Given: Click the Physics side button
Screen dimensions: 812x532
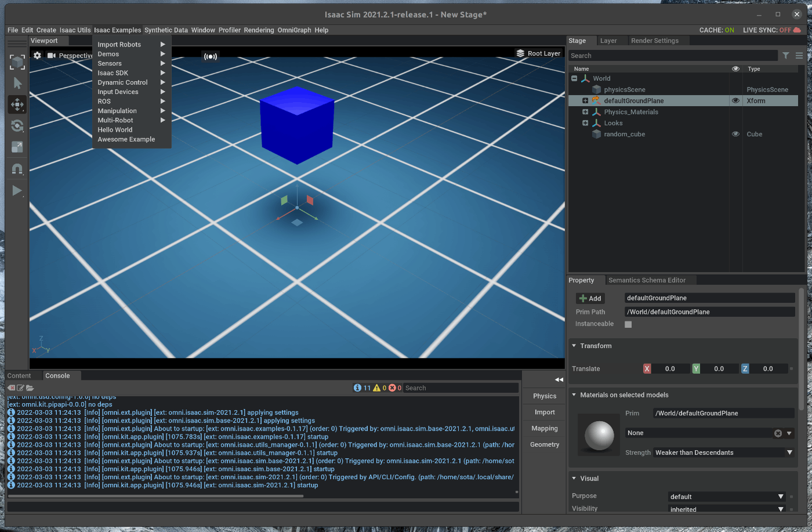Looking at the screenshot, I should 545,396.
